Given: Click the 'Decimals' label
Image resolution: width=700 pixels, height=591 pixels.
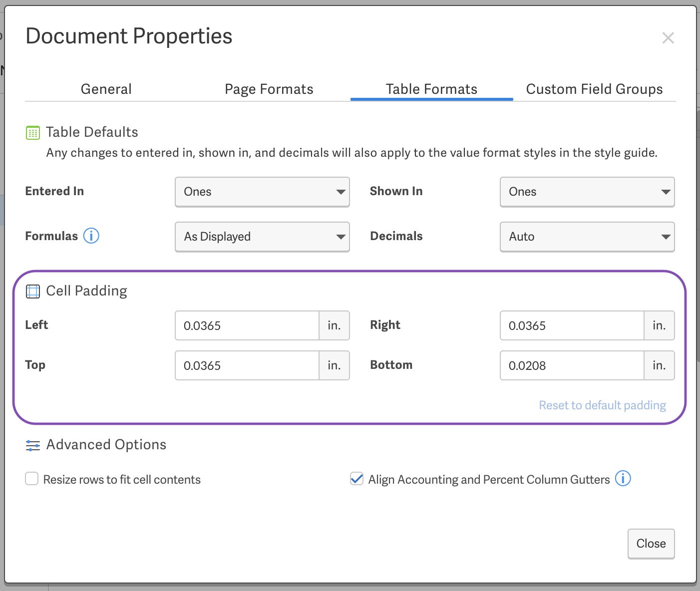Looking at the screenshot, I should pyautogui.click(x=396, y=236).
